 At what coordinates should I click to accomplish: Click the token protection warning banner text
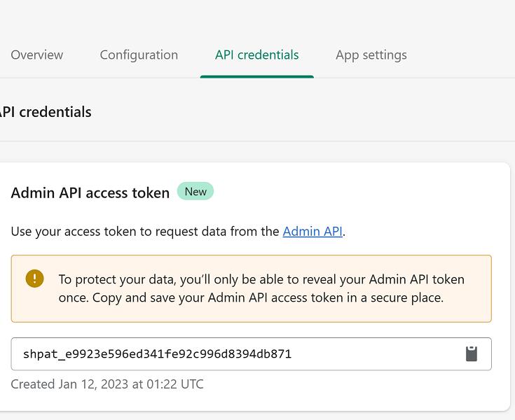(x=261, y=288)
